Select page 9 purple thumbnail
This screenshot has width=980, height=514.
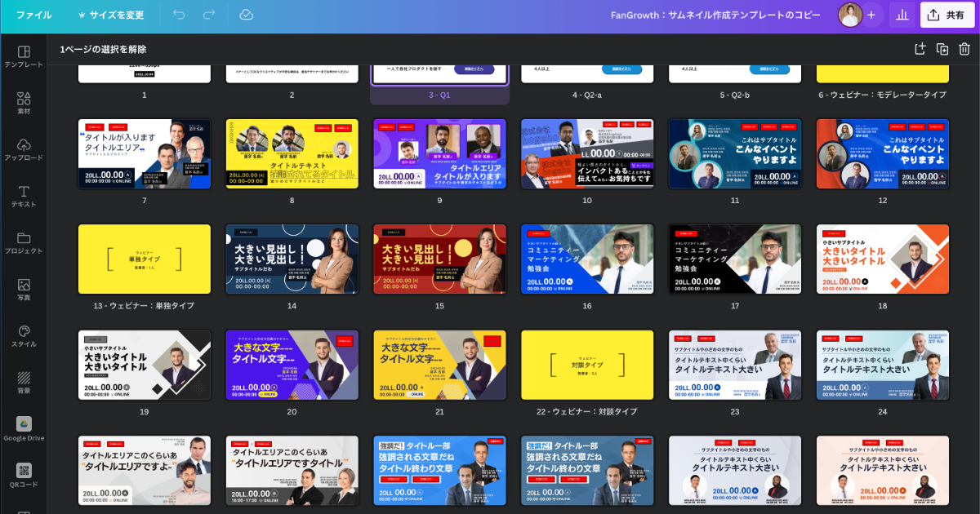coord(439,154)
